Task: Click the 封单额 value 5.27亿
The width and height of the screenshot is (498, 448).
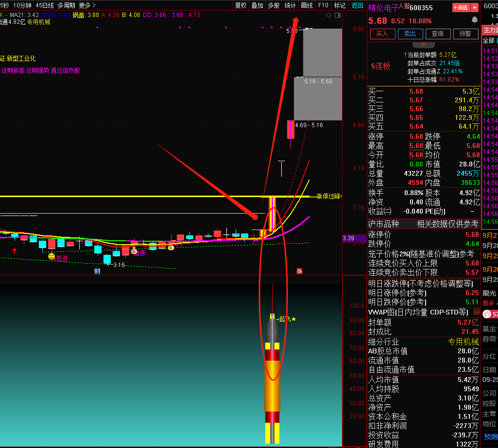Action: coord(468,322)
